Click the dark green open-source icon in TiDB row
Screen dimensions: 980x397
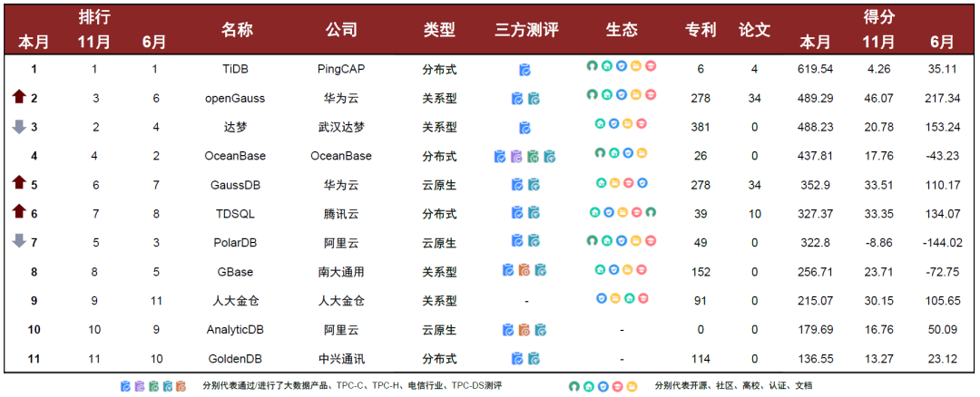592,65
